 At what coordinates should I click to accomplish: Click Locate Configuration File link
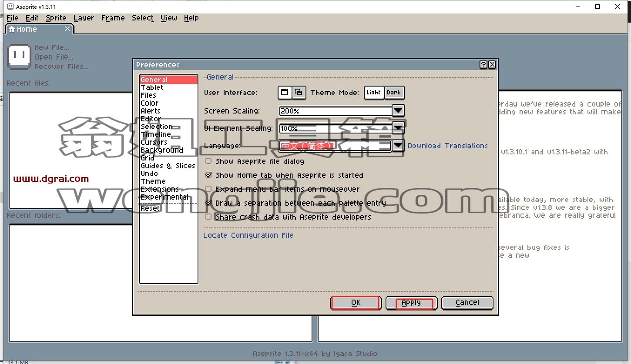coord(248,235)
